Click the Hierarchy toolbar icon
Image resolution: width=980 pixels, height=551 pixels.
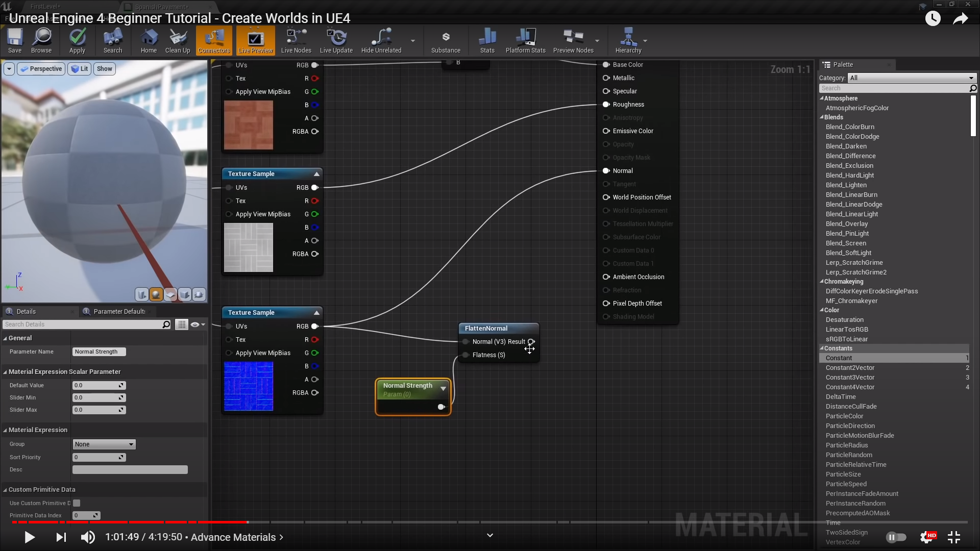(x=628, y=40)
